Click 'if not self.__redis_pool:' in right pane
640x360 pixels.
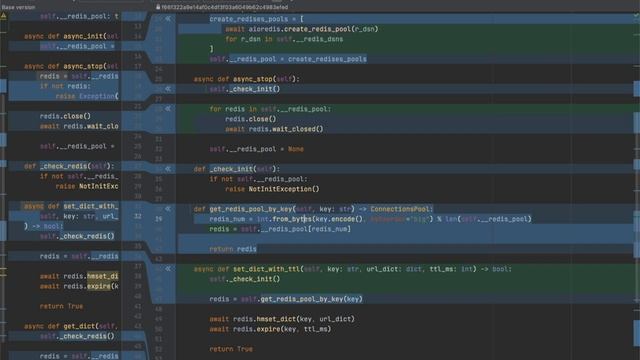point(258,179)
